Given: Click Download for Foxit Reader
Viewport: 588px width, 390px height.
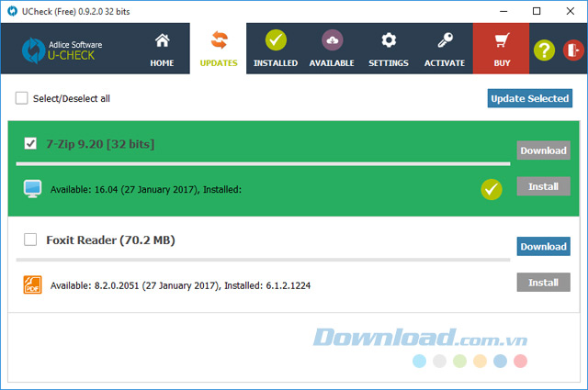Looking at the screenshot, I should [543, 246].
